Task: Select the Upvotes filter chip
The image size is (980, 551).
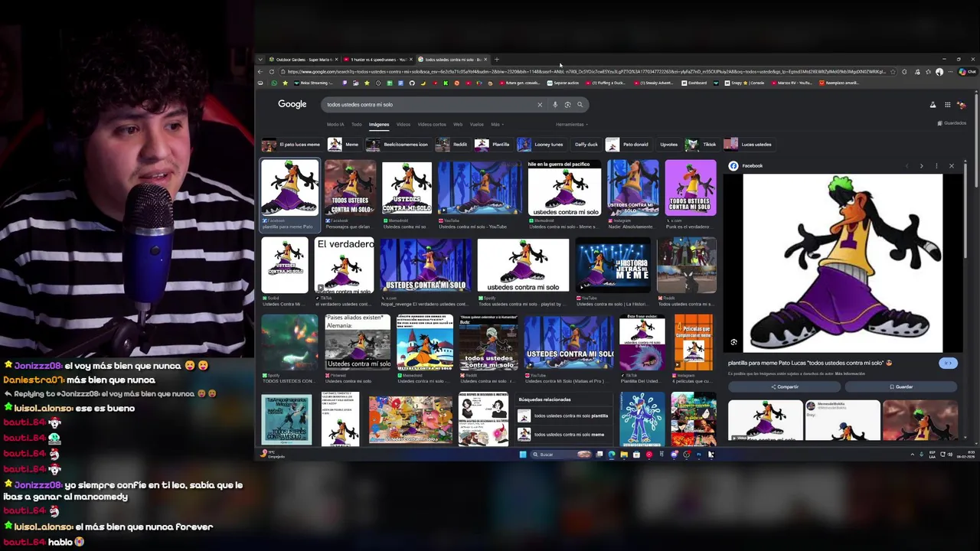Action: pyautogui.click(x=668, y=145)
